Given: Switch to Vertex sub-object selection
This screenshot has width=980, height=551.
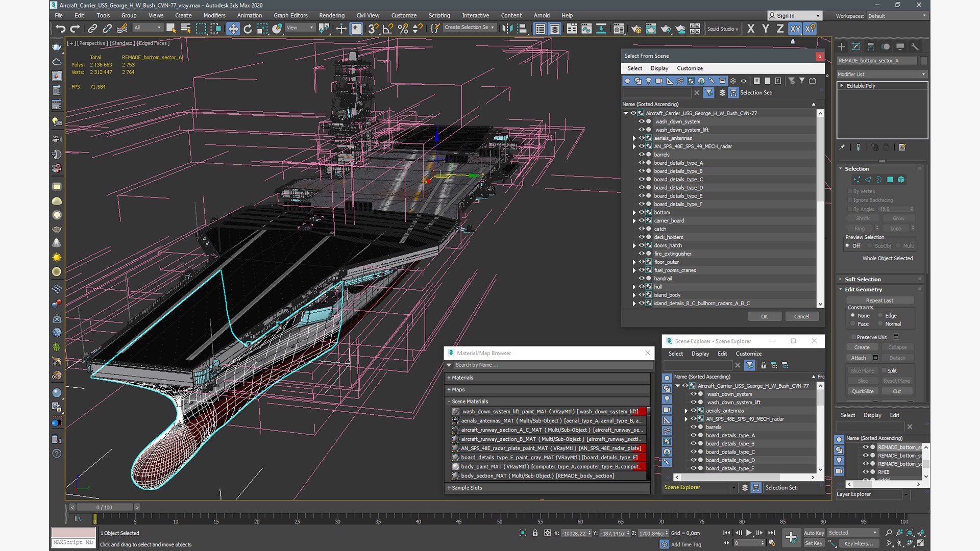Looking at the screenshot, I should click(x=856, y=180).
